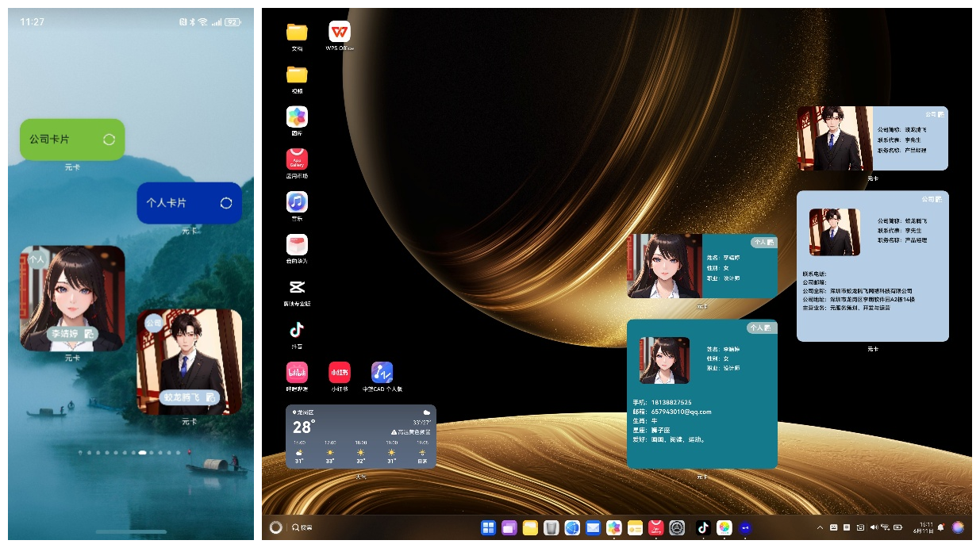Switch to the TikTok icon in the taskbar
Image resolution: width=980 pixels, height=548 pixels.
(x=702, y=527)
